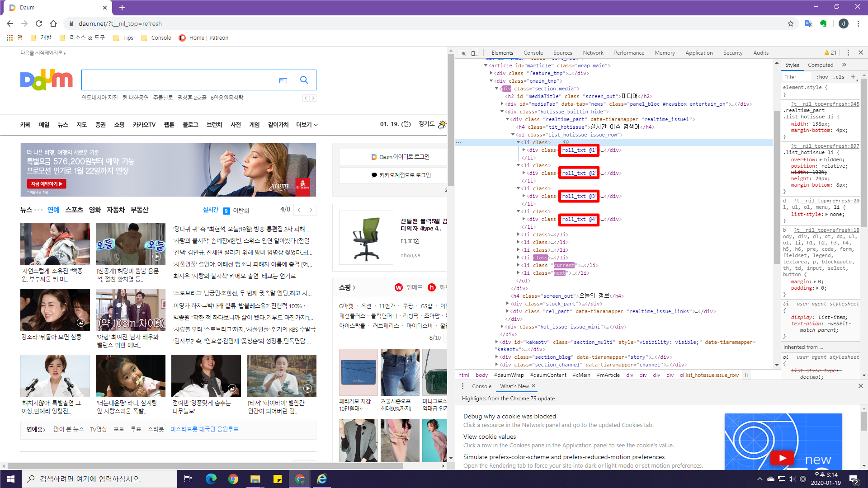Click the Styles Filter input field
Screen dimensions: 868x488
pos(797,77)
